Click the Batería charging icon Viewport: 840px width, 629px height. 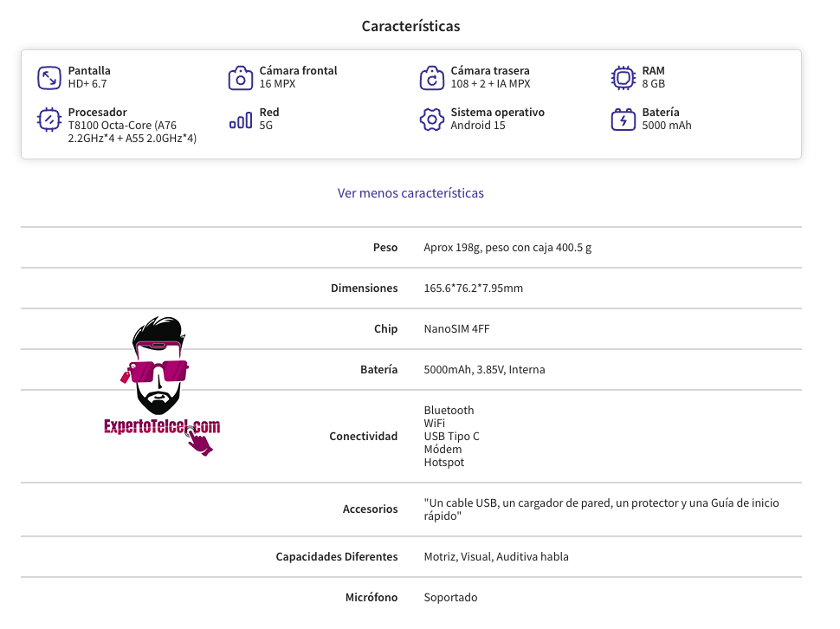click(623, 120)
